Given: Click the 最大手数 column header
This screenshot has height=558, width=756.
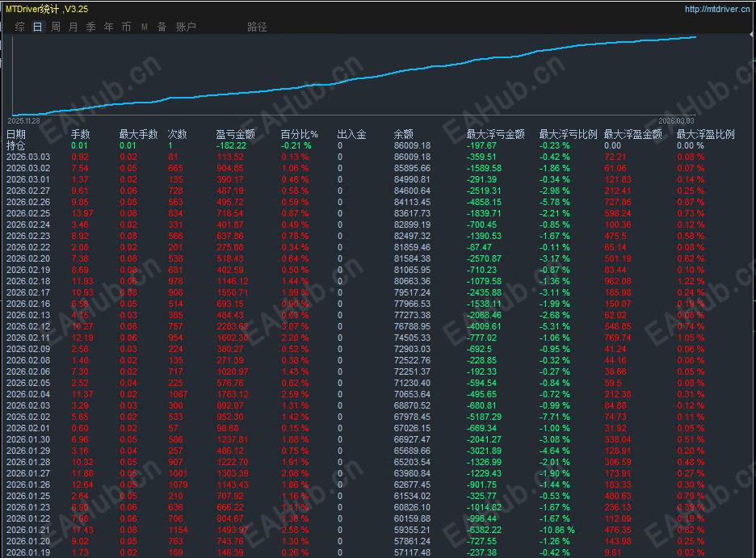Looking at the screenshot, I should click(138, 134).
